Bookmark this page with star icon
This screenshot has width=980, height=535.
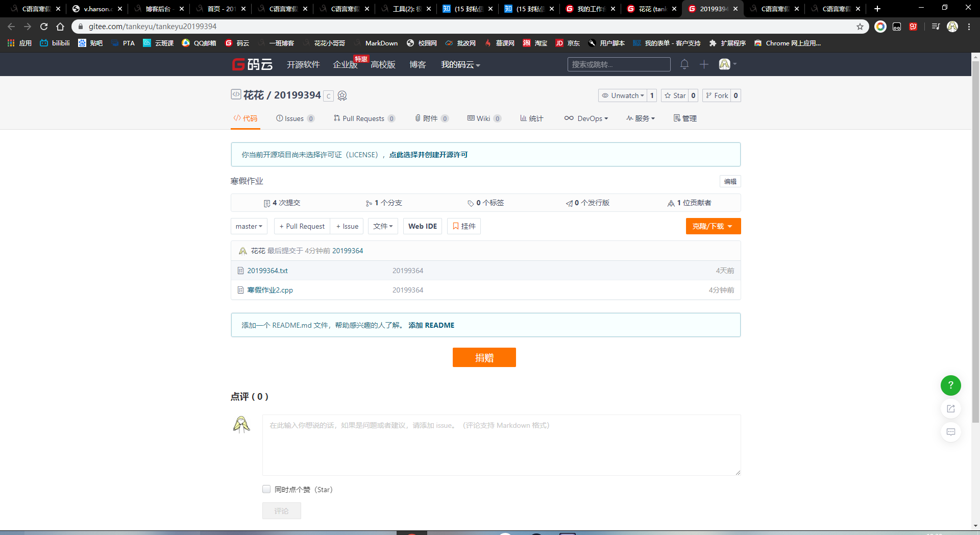coord(860,27)
